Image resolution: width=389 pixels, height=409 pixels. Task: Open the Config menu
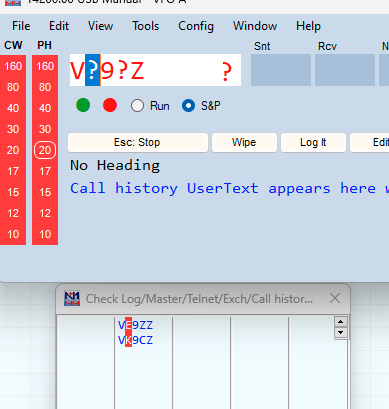pyautogui.click(x=196, y=26)
